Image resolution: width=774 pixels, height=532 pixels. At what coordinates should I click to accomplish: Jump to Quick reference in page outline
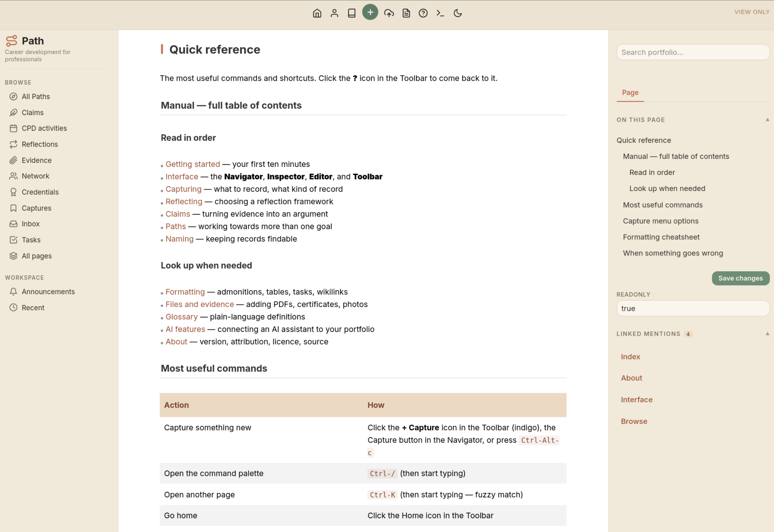644,140
